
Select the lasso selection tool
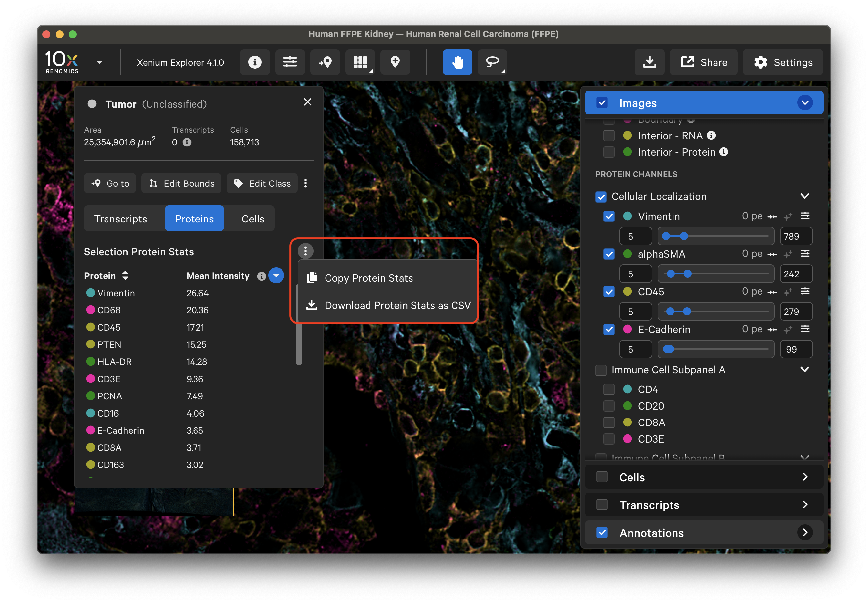click(492, 62)
